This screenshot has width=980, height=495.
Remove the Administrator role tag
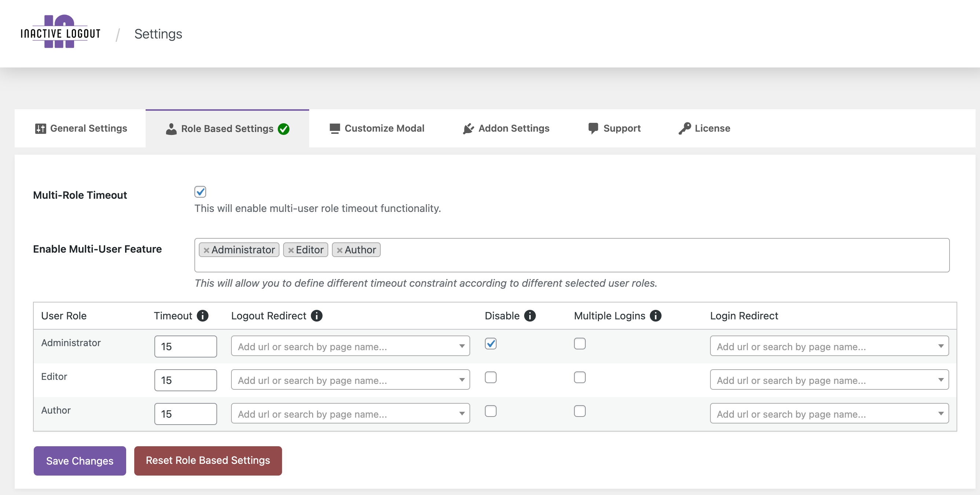[206, 250]
